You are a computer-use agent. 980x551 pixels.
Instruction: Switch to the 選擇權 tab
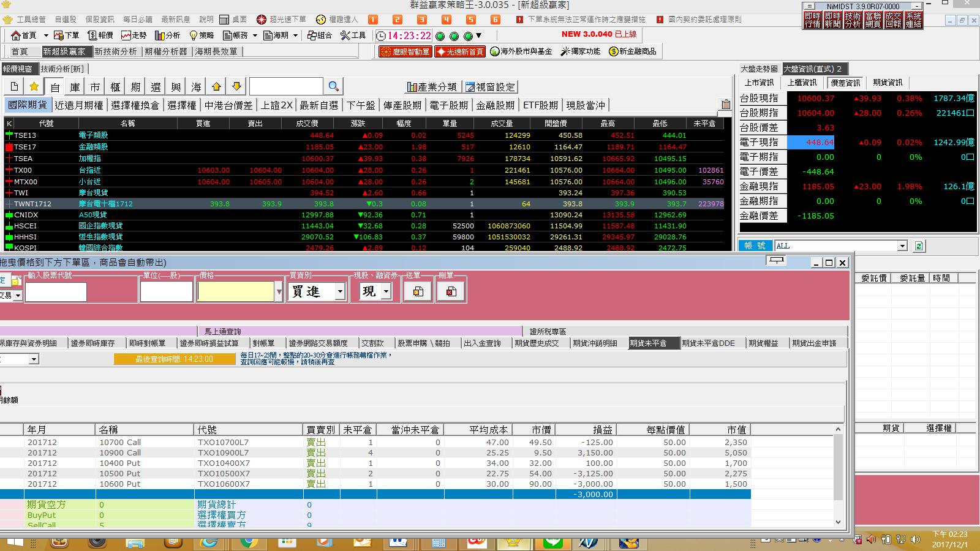[x=181, y=105]
